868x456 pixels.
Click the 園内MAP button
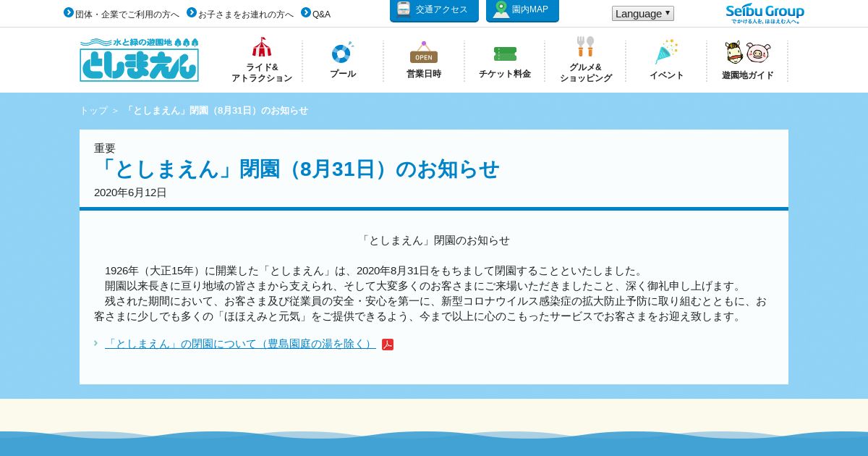(522, 10)
